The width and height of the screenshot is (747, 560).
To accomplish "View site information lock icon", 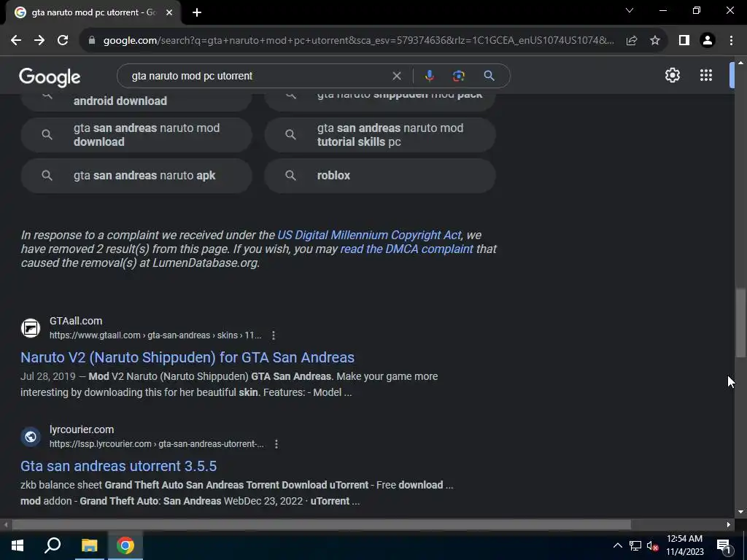I will [x=92, y=41].
